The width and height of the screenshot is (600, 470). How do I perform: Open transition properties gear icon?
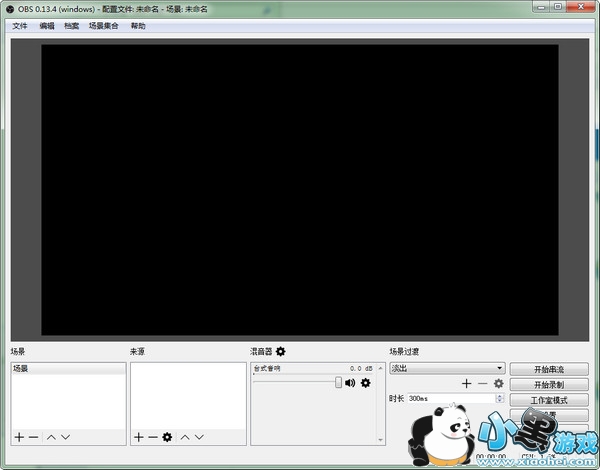(498, 384)
